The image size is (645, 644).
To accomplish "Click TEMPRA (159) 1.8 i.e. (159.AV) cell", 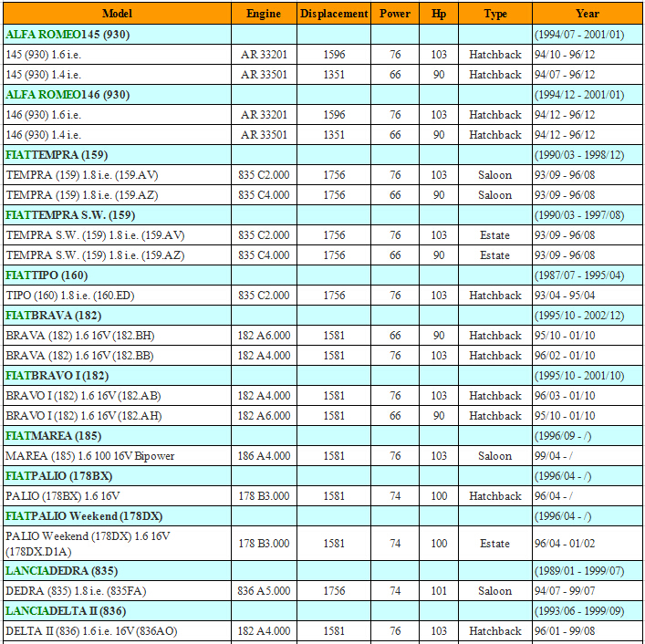I will tap(117, 175).
